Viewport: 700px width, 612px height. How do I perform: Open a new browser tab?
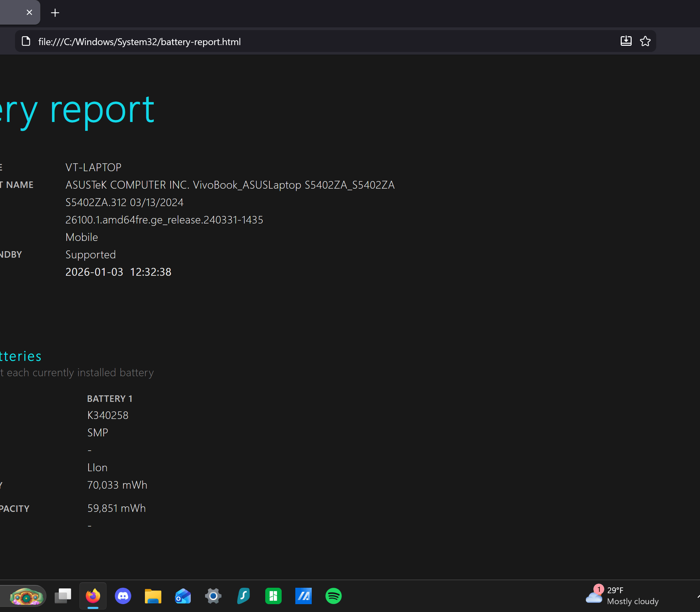click(55, 13)
